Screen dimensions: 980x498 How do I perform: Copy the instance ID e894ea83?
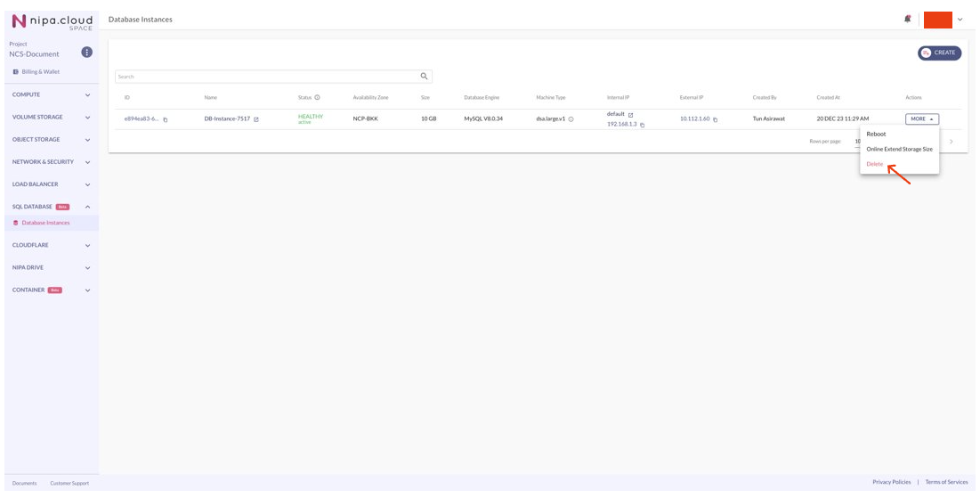(x=166, y=119)
